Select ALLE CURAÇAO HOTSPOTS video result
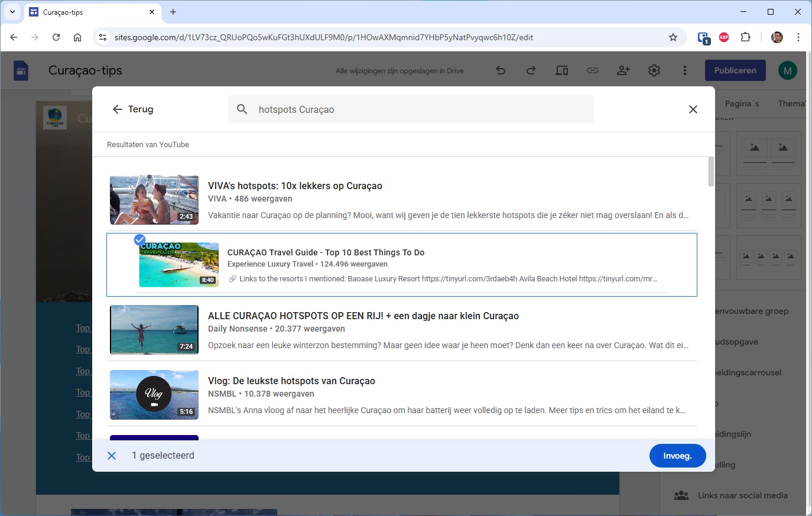This screenshot has height=516, width=812. click(363, 316)
